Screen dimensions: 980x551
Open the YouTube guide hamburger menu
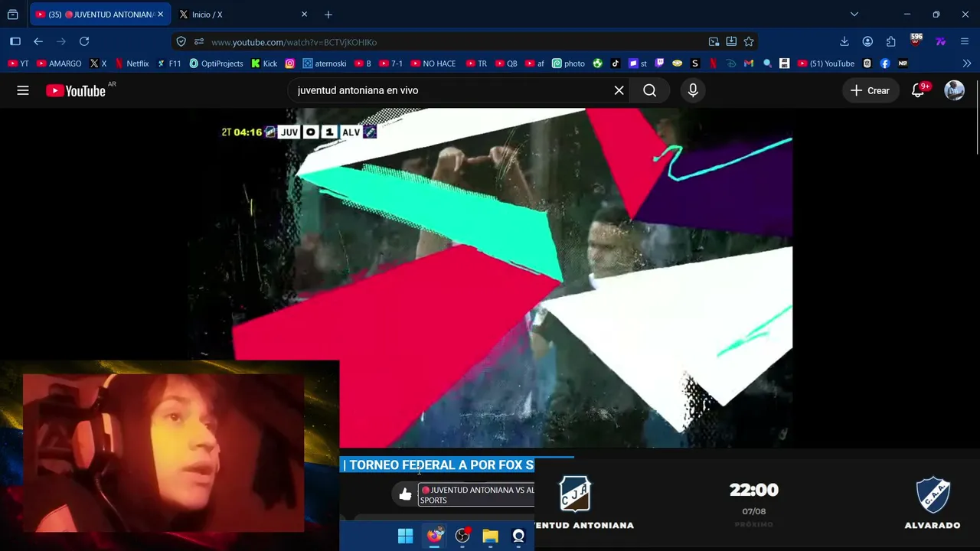[x=23, y=90]
